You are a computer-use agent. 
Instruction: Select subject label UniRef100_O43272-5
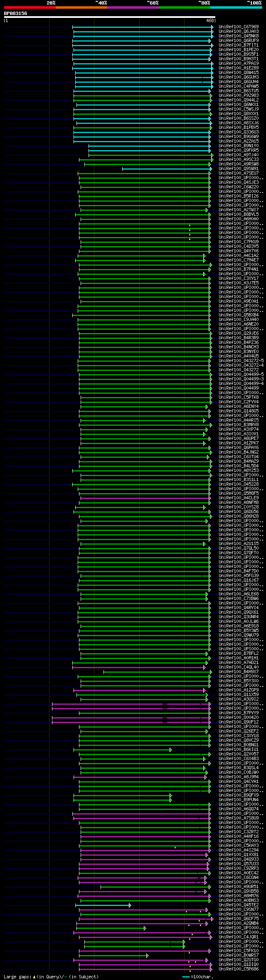point(241,360)
